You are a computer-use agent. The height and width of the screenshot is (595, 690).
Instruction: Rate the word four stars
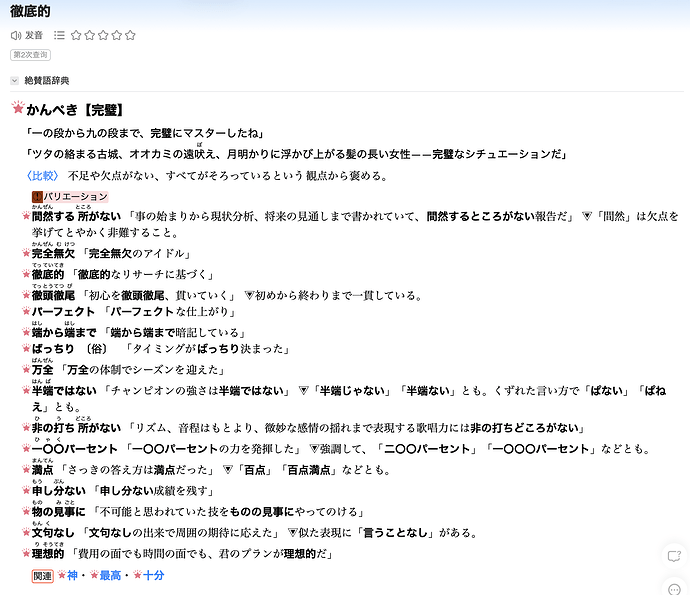[x=117, y=35]
